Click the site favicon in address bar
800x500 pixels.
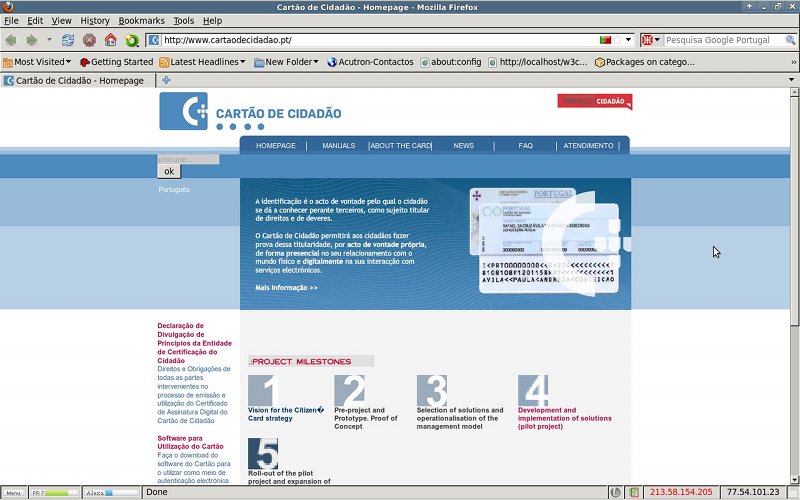[154, 40]
